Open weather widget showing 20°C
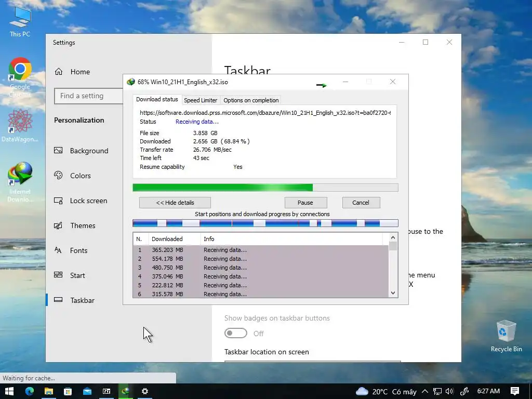This screenshot has height=399, width=532. pyautogui.click(x=386, y=392)
